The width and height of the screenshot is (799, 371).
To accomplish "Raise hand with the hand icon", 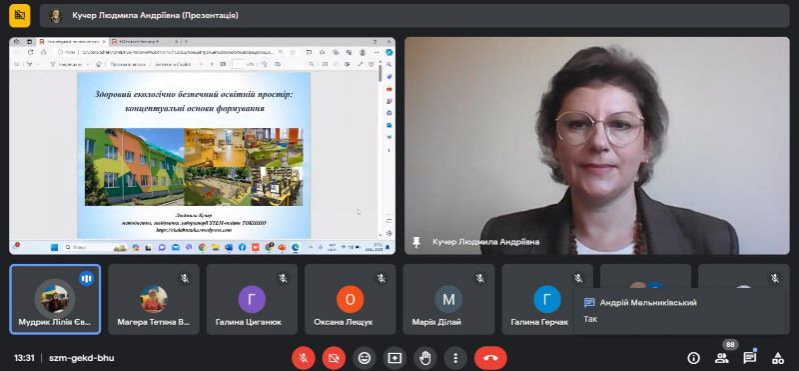I will click(425, 358).
